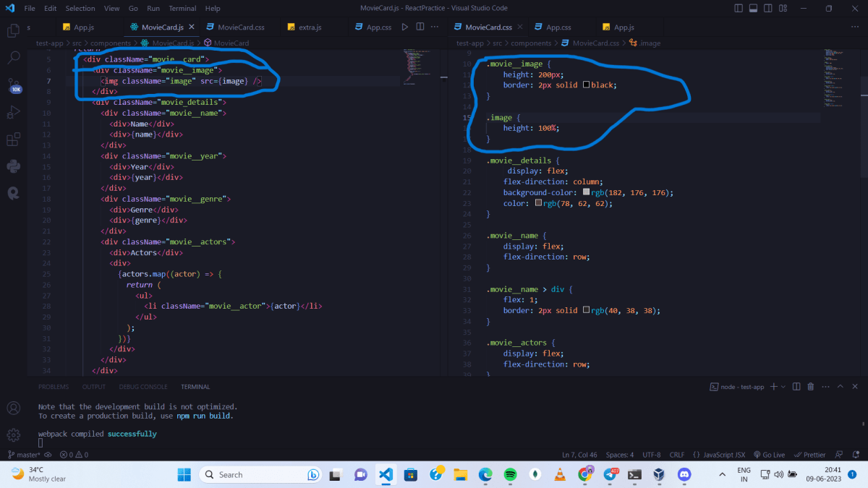Open terminal launch profile dropdown arrow
The height and width of the screenshot is (488, 868).
coord(783,387)
